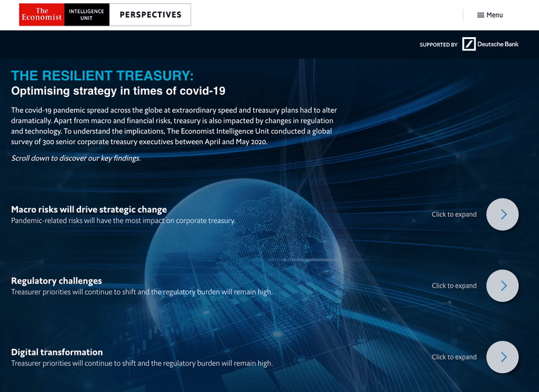Click 'Optimising strategy in times of covid-19' subtitle

click(119, 91)
